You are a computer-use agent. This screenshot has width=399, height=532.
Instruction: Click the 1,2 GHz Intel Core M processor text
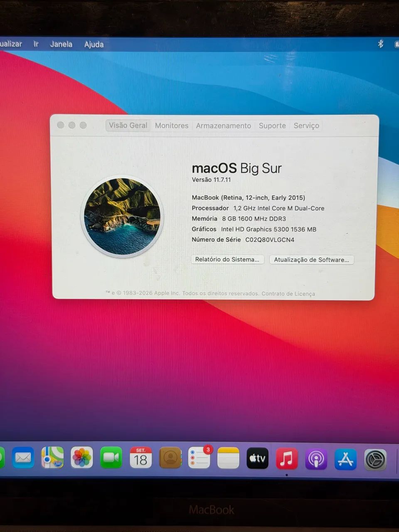click(x=279, y=208)
